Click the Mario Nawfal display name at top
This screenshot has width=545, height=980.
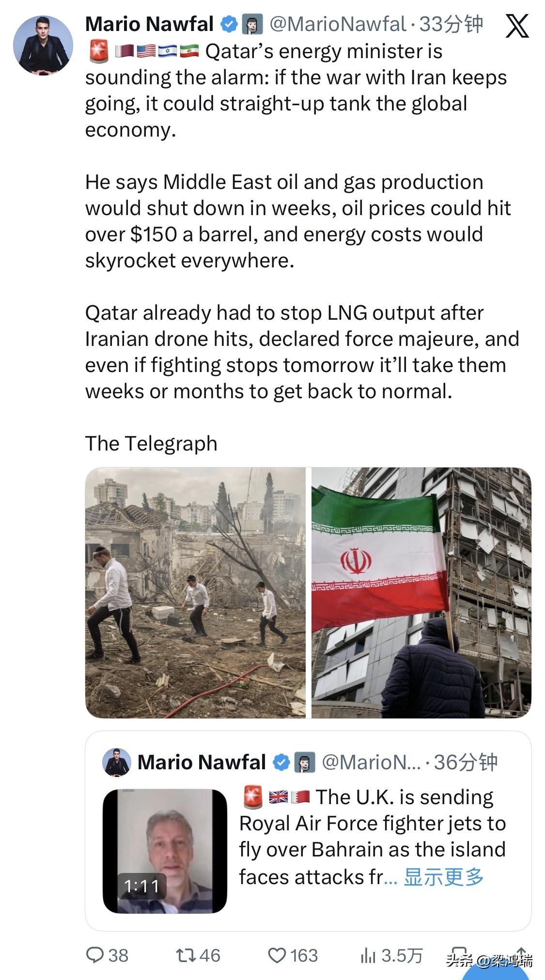[x=149, y=24]
